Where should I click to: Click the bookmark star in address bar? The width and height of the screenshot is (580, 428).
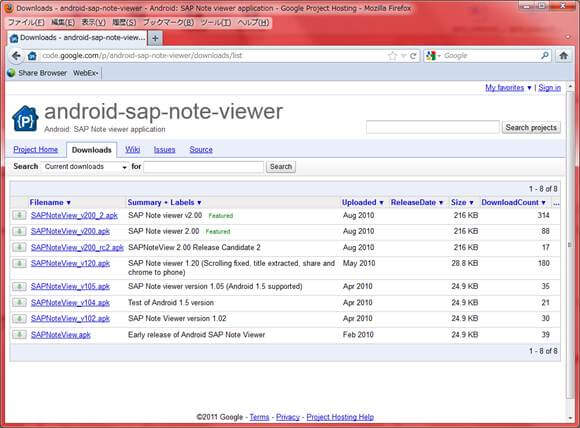click(x=392, y=56)
